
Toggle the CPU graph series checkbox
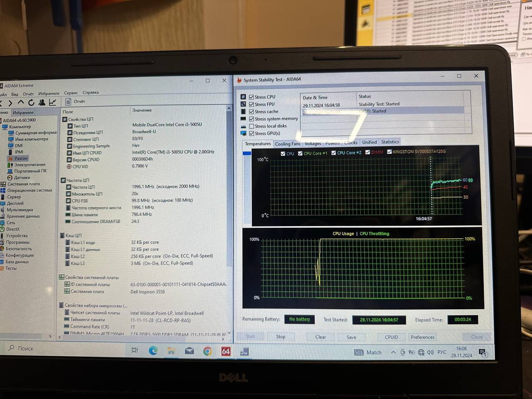(x=283, y=153)
